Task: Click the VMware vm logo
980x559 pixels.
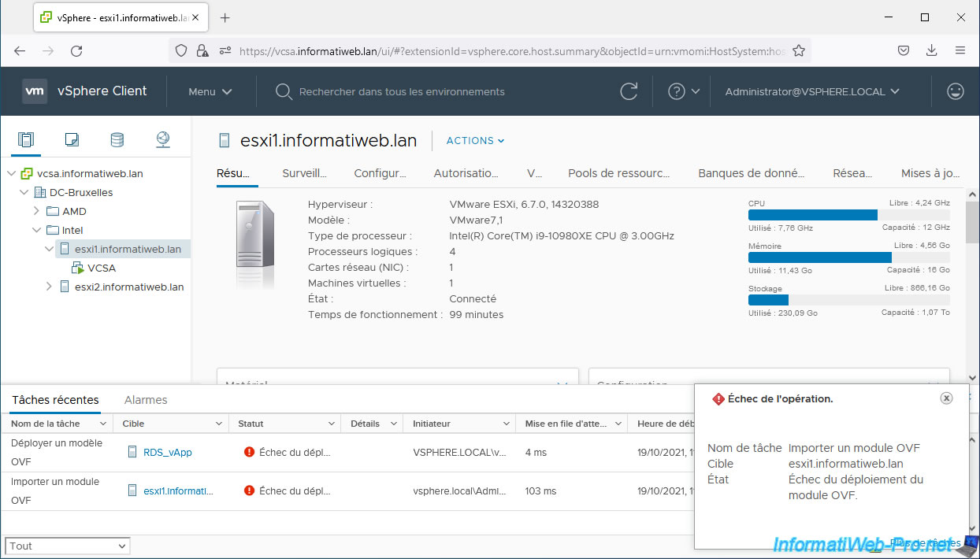Action: (35, 91)
